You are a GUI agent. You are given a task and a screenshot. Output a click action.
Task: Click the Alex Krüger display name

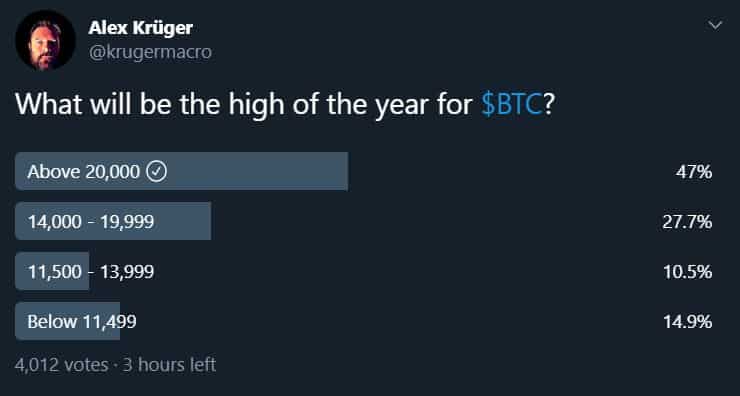point(141,28)
